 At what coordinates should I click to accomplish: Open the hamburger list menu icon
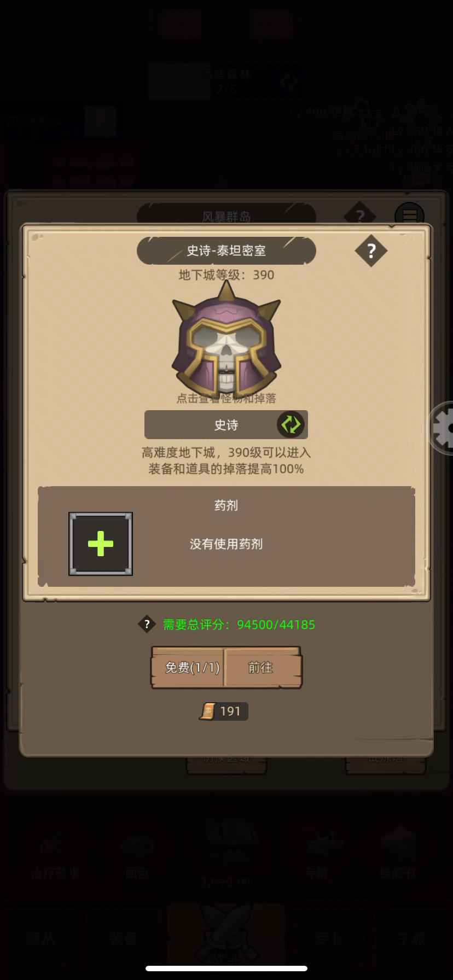tap(409, 215)
